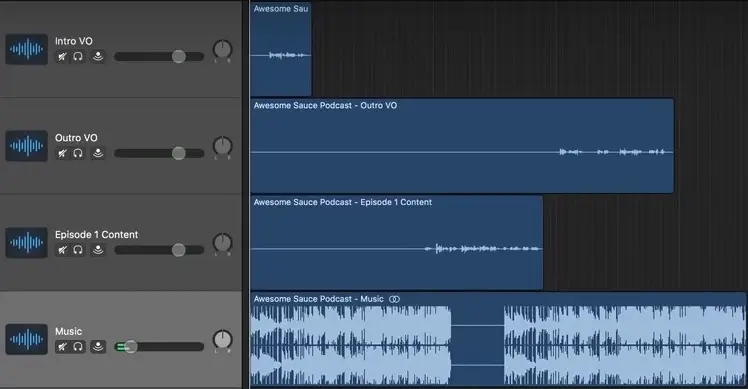This screenshot has height=389, width=748.
Task: Select the Music track name
Action: tap(68, 331)
